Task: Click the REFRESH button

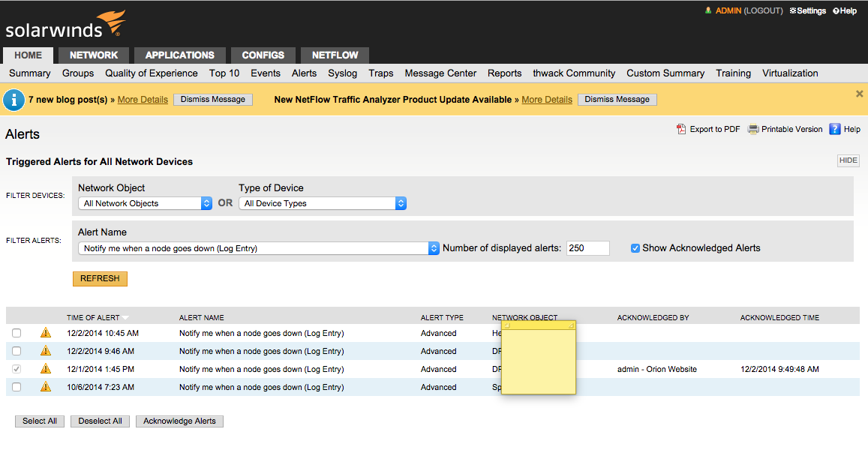Action: pyautogui.click(x=101, y=278)
